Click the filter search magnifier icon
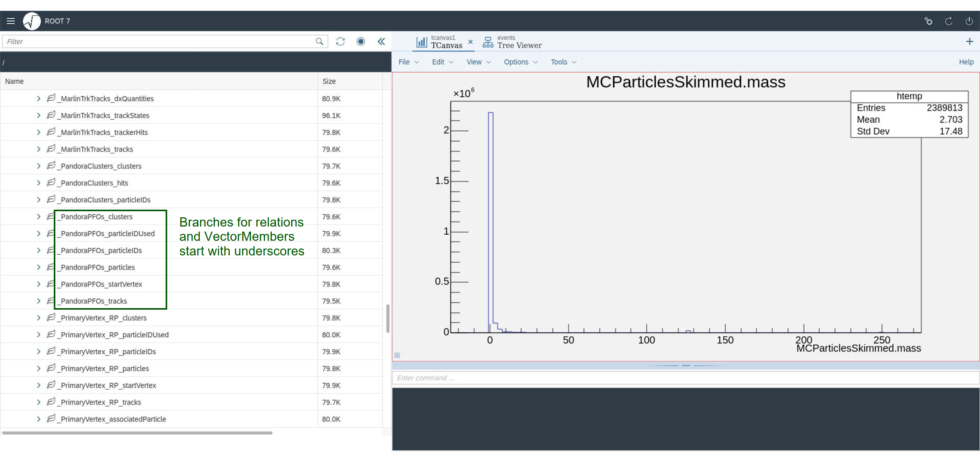 point(319,42)
